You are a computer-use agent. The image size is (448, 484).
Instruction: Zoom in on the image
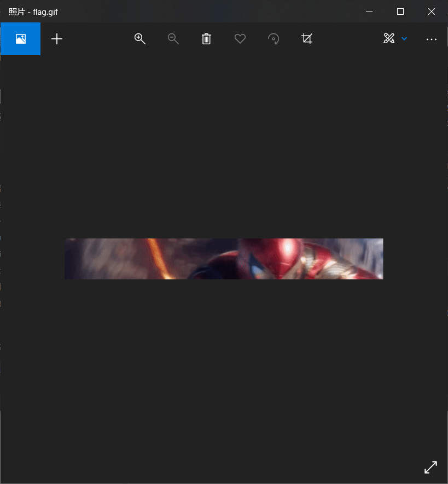coord(139,39)
